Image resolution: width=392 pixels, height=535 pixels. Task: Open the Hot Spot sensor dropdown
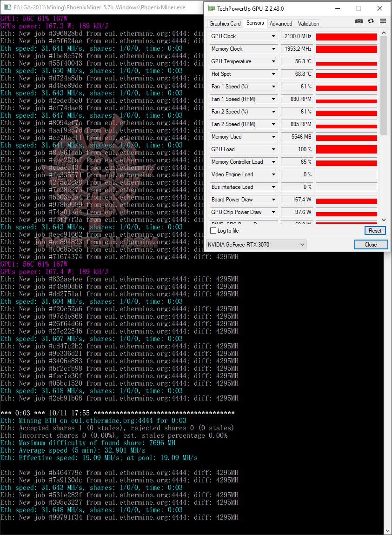273,74
